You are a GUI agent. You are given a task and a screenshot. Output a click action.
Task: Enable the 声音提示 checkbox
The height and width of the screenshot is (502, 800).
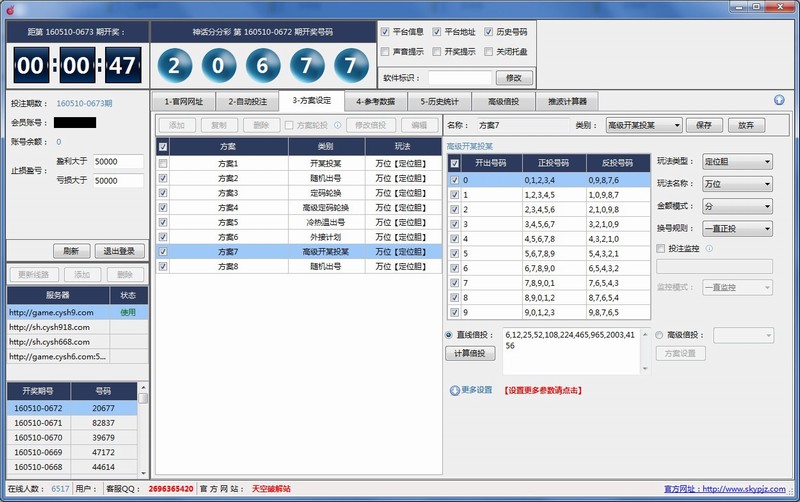click(386, 51)
